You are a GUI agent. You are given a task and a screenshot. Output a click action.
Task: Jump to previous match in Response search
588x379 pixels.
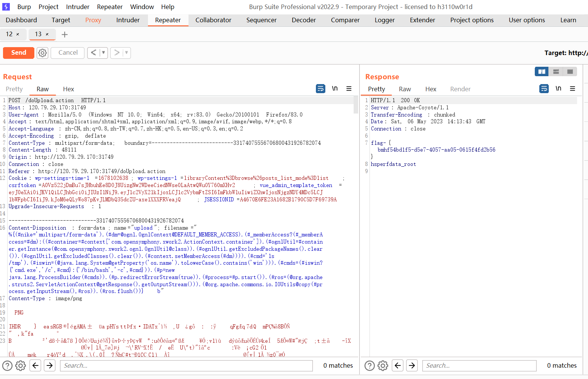pos(398,365)
